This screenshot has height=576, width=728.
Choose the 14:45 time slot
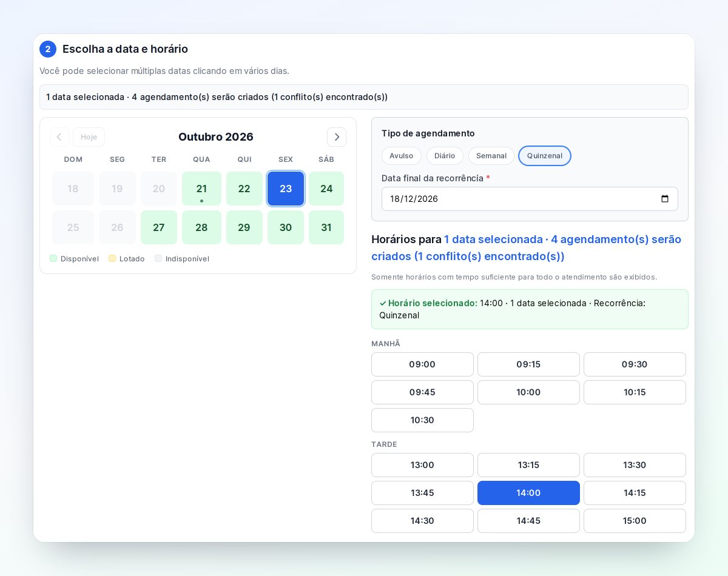click(x=528, y=521)
